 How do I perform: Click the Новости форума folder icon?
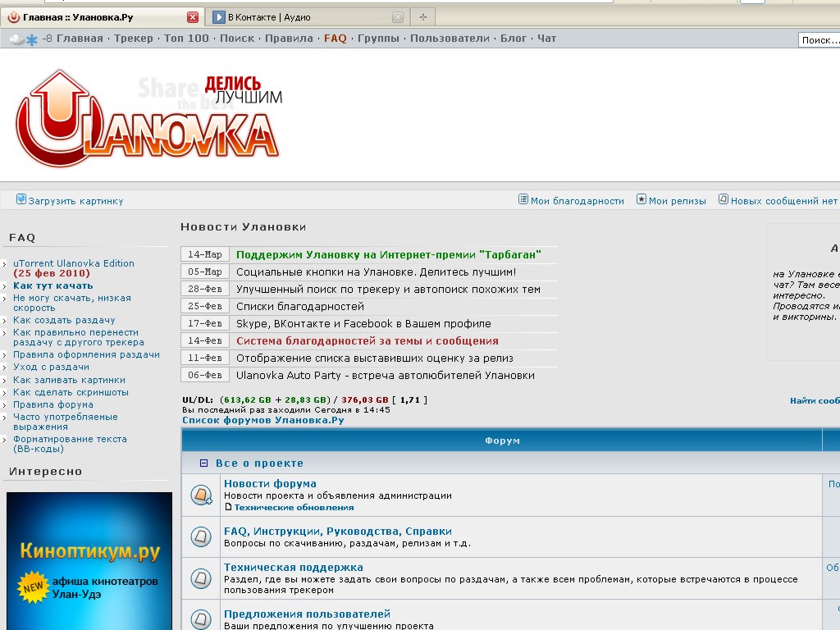click(x=201, y=495)
